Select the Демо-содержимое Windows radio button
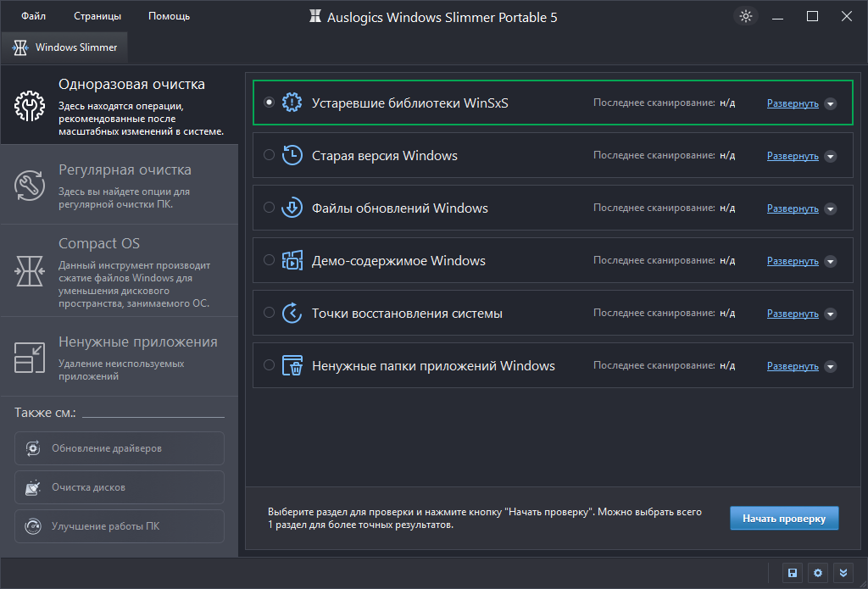The image size is (868, 589). pos(269,260)
